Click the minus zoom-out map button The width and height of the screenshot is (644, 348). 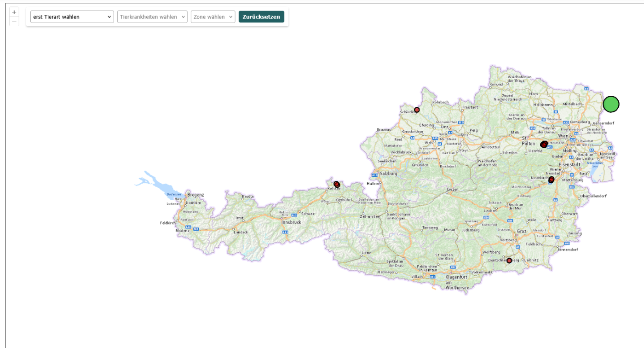coord(14,22)
